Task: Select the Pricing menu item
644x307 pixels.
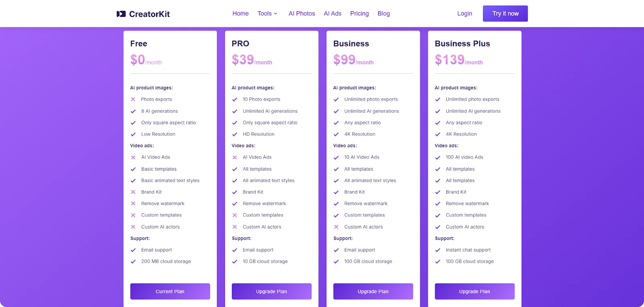Action: point(359,13)
